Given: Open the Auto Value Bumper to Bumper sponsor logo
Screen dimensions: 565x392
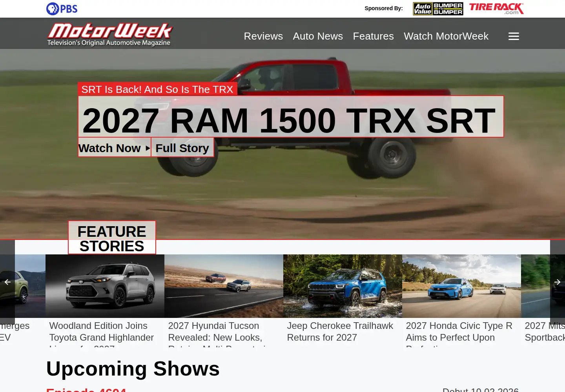Looking at the screenshot, I should click(438, 9).
